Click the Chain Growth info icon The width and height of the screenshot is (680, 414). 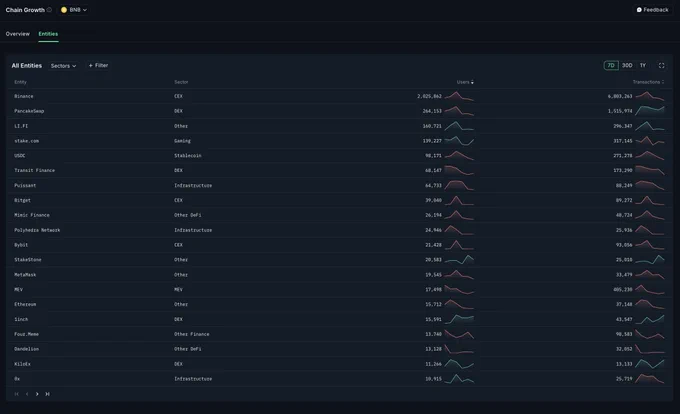pos(49,10)
